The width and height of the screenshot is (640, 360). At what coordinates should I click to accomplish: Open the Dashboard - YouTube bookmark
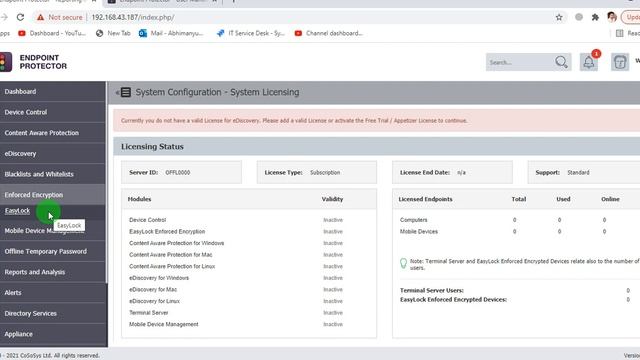coord(52,33)
